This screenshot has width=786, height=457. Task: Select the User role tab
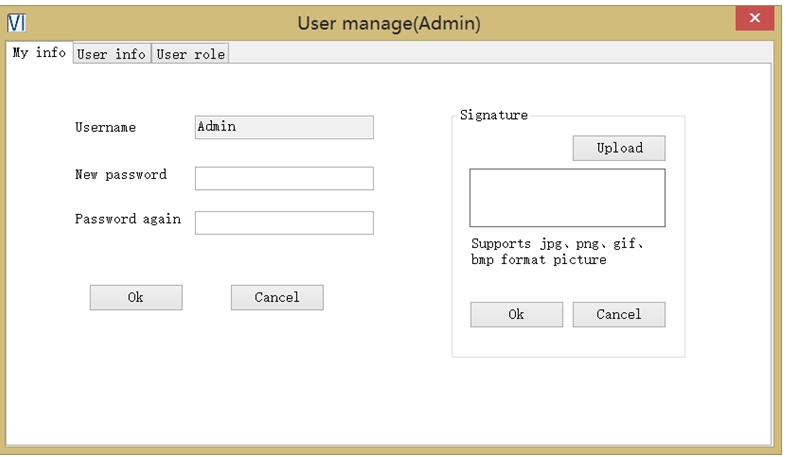point(191,54)
